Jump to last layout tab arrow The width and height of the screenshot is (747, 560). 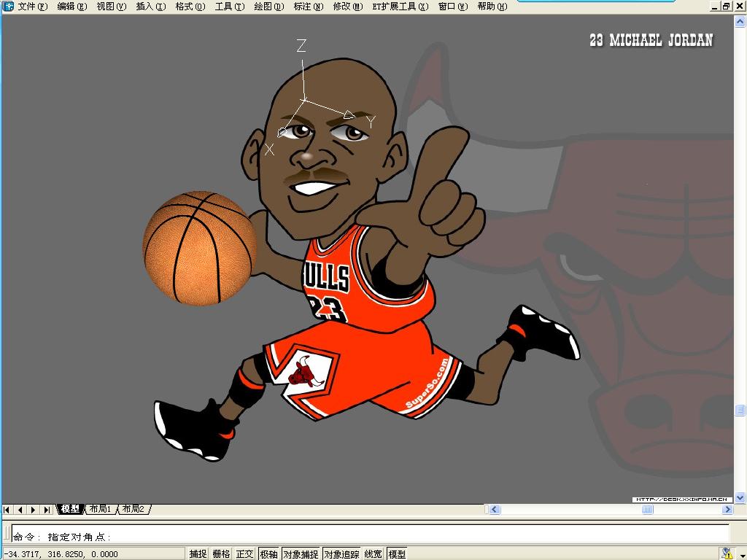[x=47, y=510]
